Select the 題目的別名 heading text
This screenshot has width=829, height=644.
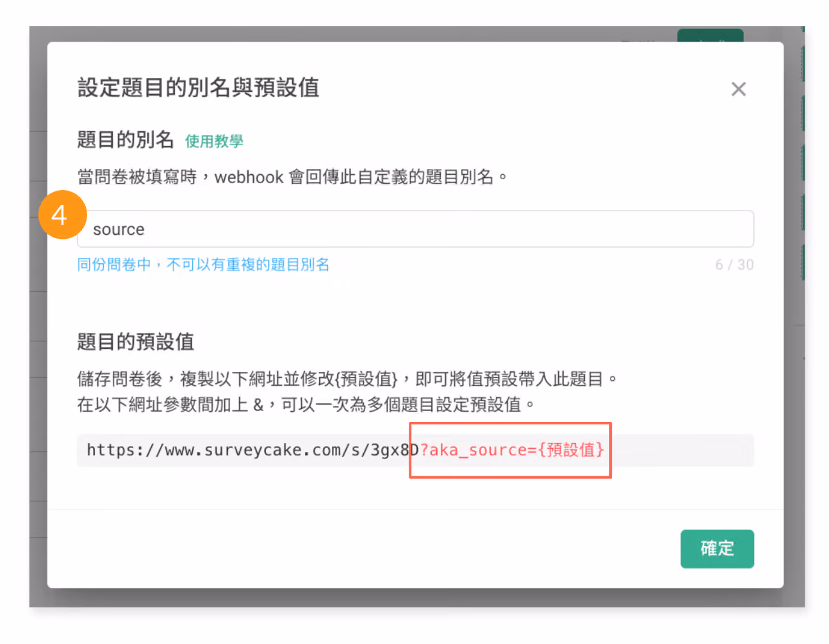tap(126, 139)
